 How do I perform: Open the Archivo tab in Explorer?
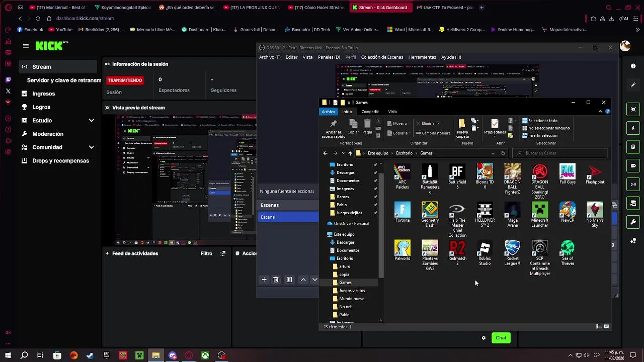tap(328, 112)
